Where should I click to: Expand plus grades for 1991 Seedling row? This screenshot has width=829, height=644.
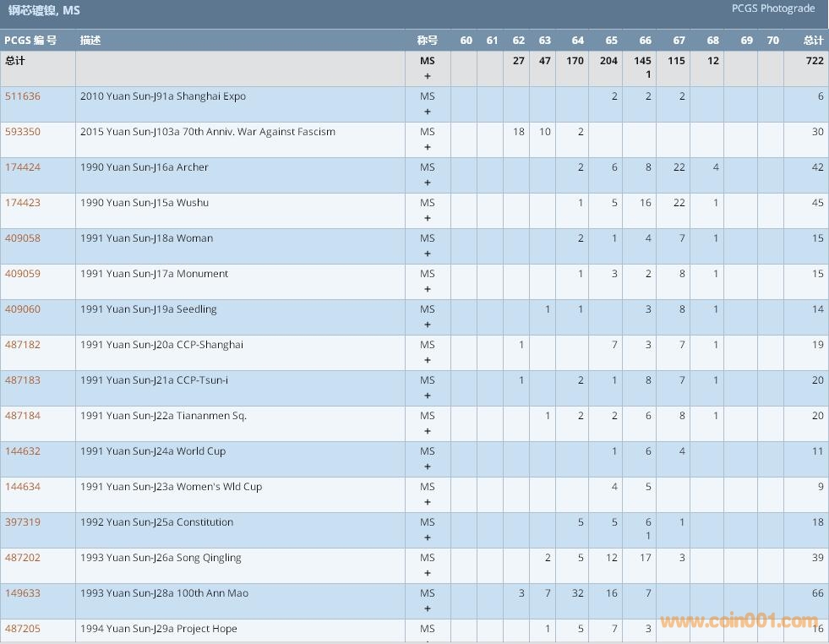(x=428, y=325)
